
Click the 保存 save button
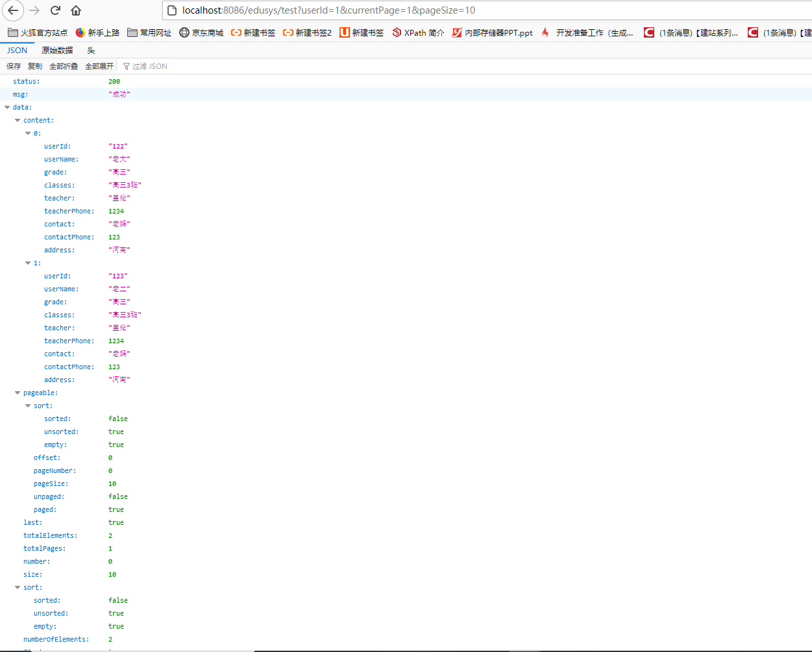(14, 66)
